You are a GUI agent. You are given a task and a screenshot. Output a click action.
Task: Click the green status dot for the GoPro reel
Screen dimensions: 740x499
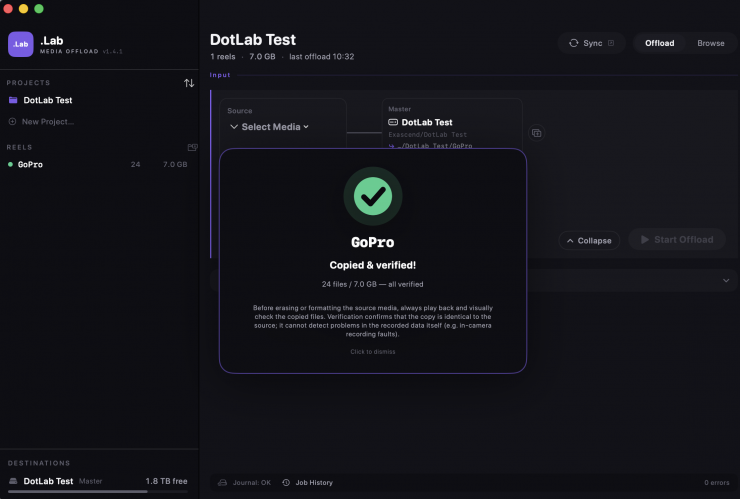click(x=10, y=164)
